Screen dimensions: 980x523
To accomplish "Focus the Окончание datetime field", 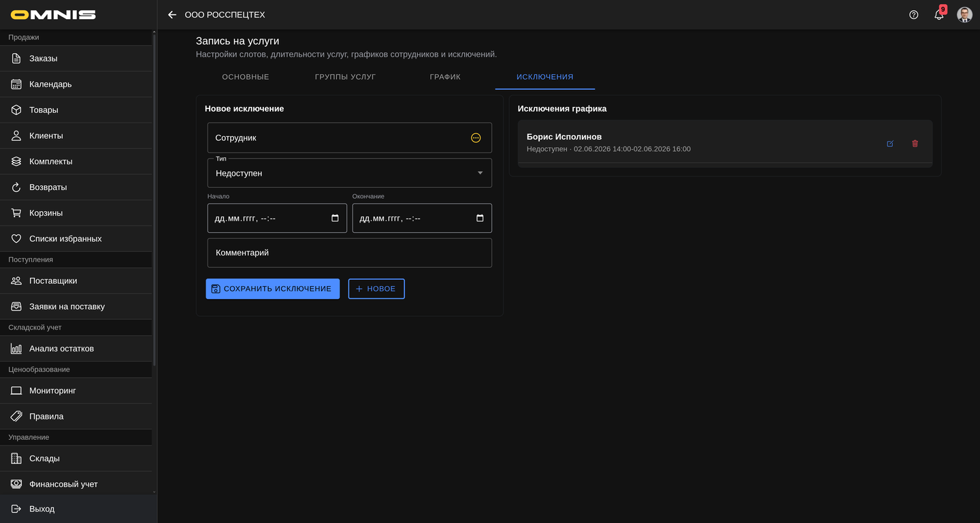I will coord(422,218).
